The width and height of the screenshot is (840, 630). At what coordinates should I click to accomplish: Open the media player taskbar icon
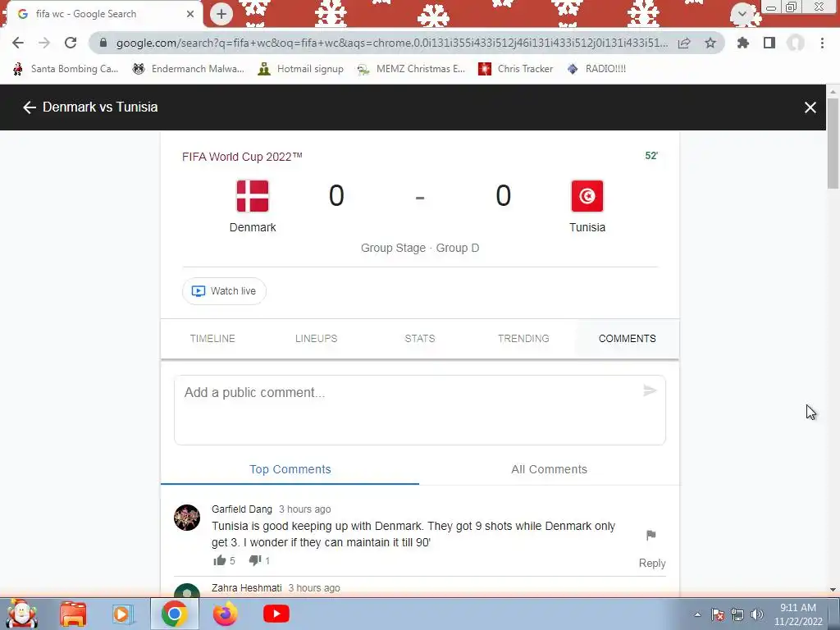pyautogui.click(x=123, y=614)
